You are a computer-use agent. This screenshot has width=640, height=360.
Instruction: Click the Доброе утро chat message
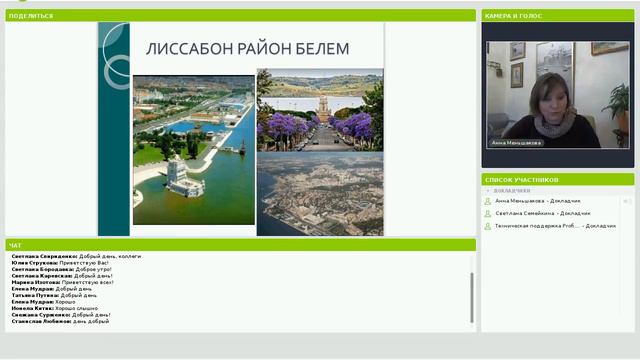(62, 269)
